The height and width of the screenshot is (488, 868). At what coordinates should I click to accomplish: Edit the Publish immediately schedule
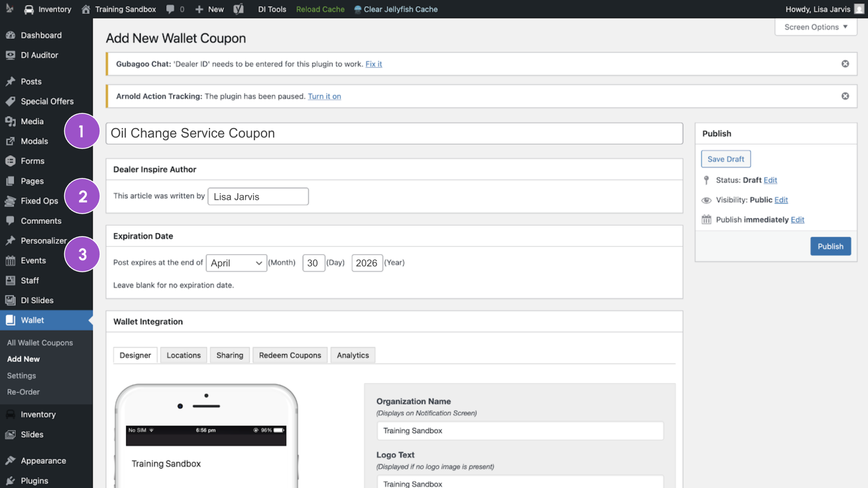797,220
